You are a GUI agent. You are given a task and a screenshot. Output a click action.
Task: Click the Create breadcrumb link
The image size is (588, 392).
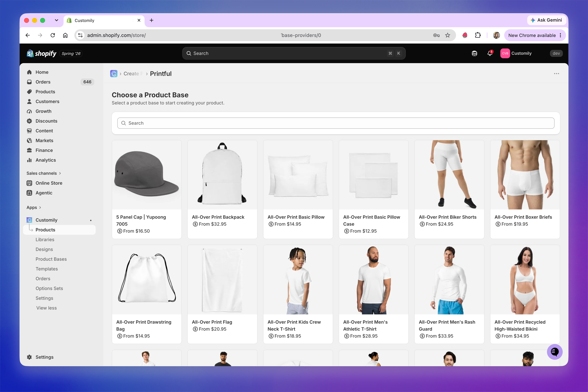click(x=133, y=74)
